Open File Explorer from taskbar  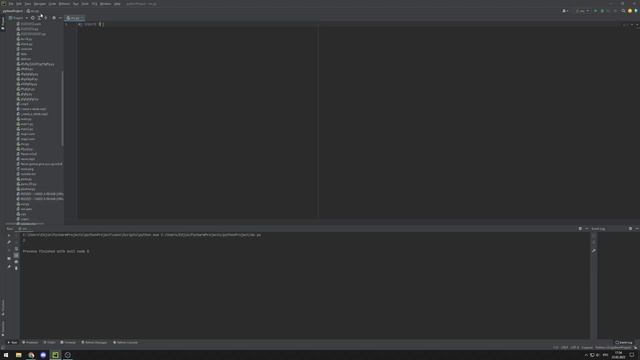coord(18,355)
